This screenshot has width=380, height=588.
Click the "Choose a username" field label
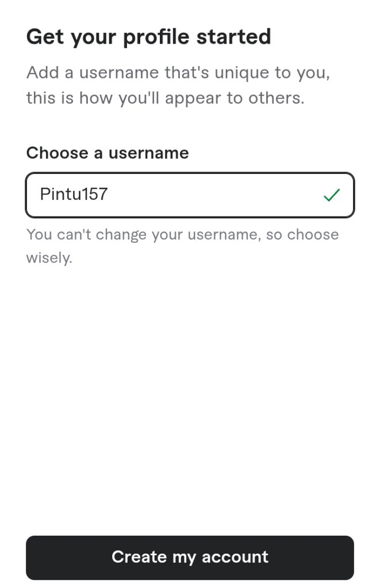coord(108,153)
